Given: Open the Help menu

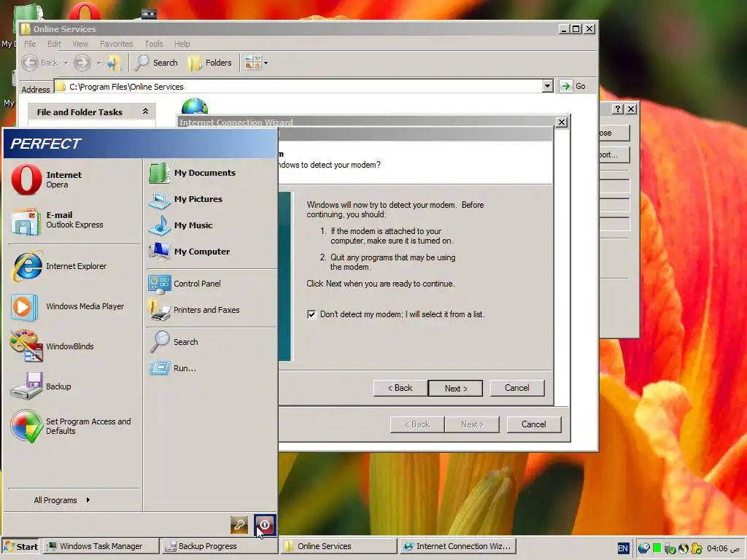Looking at the screenshot, I should [182, 44].
